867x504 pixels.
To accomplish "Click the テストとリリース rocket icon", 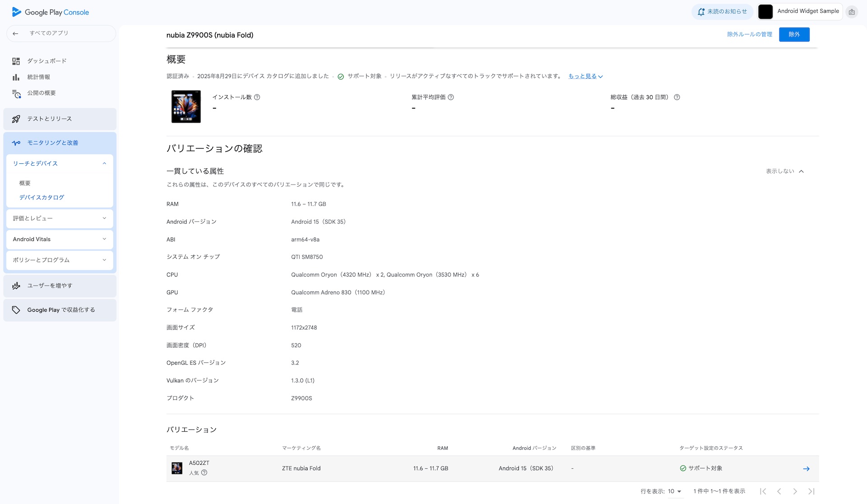I will pyautogui.click(x=16, y=119).
